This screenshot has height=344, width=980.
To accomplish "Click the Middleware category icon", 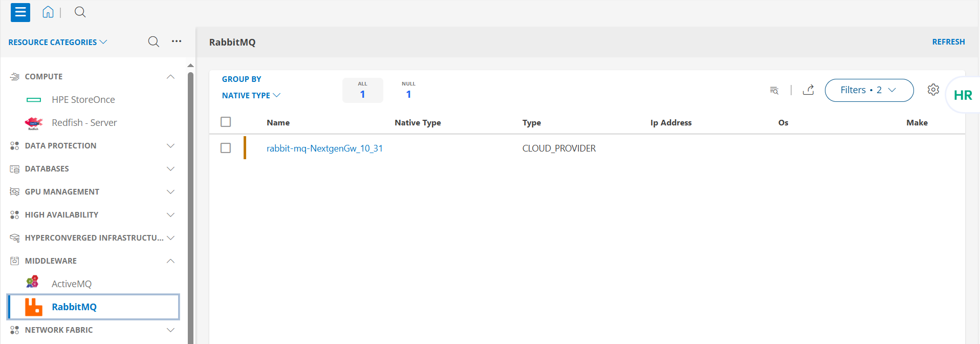I will tap(15, 261).
